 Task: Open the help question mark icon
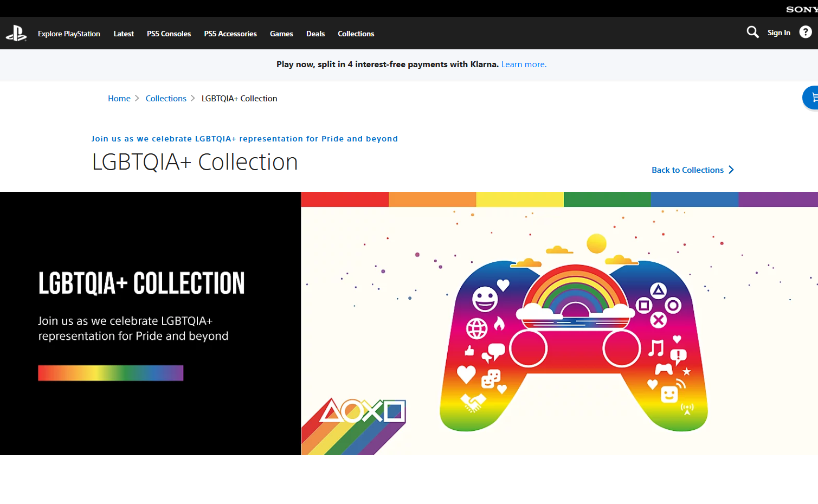click(x=806, y=33)
